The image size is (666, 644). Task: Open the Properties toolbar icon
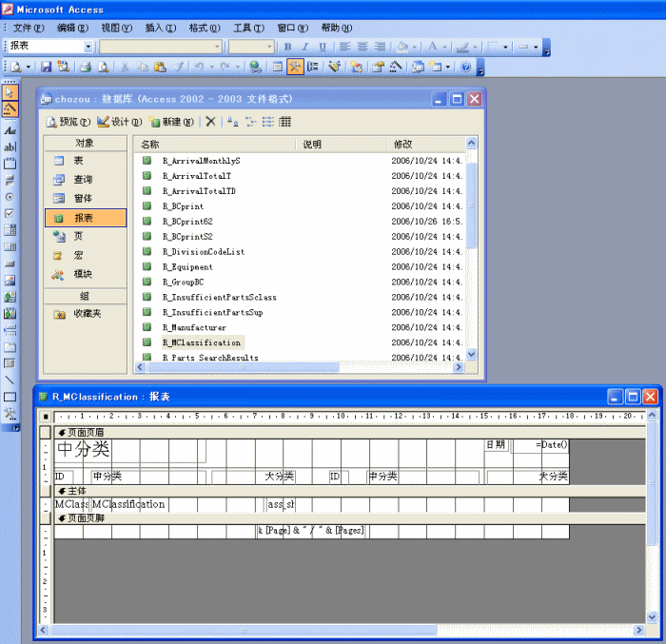click(378, 67)
